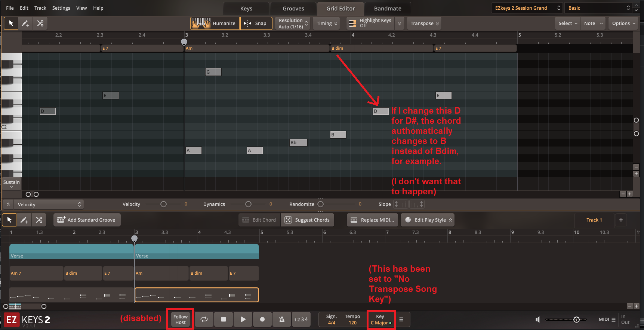644x330 pixels.
Task: Add a new track with the plus button
Action: point(621,220)
